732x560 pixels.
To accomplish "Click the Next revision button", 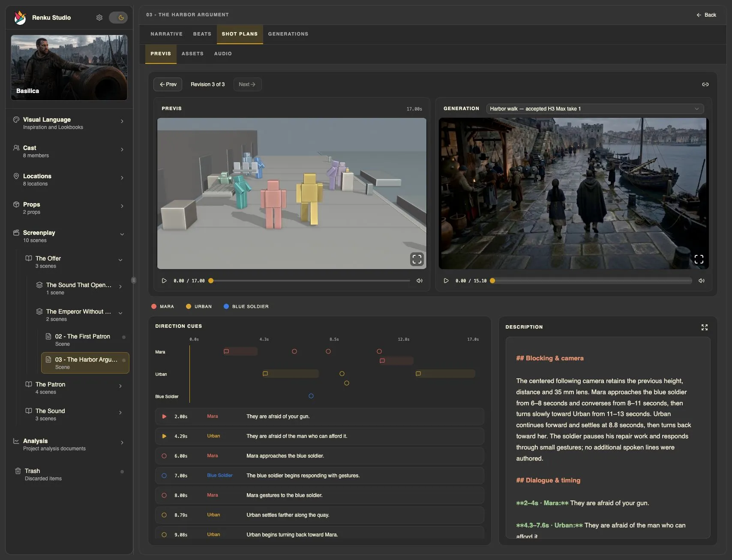I will (x=247, y=84).
